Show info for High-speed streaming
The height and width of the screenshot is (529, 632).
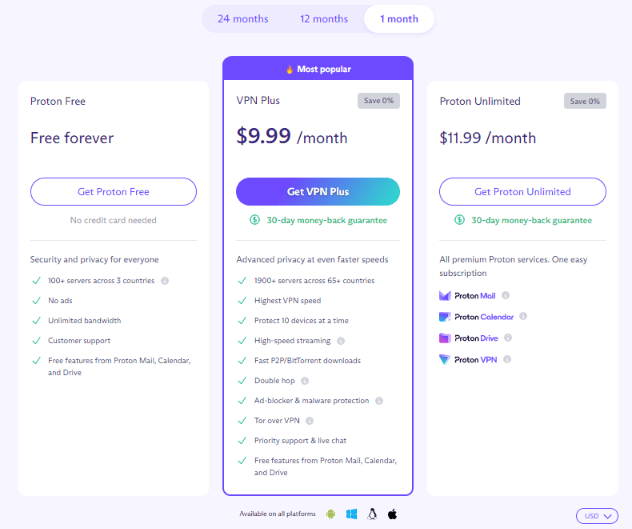[x=341, y=341]
